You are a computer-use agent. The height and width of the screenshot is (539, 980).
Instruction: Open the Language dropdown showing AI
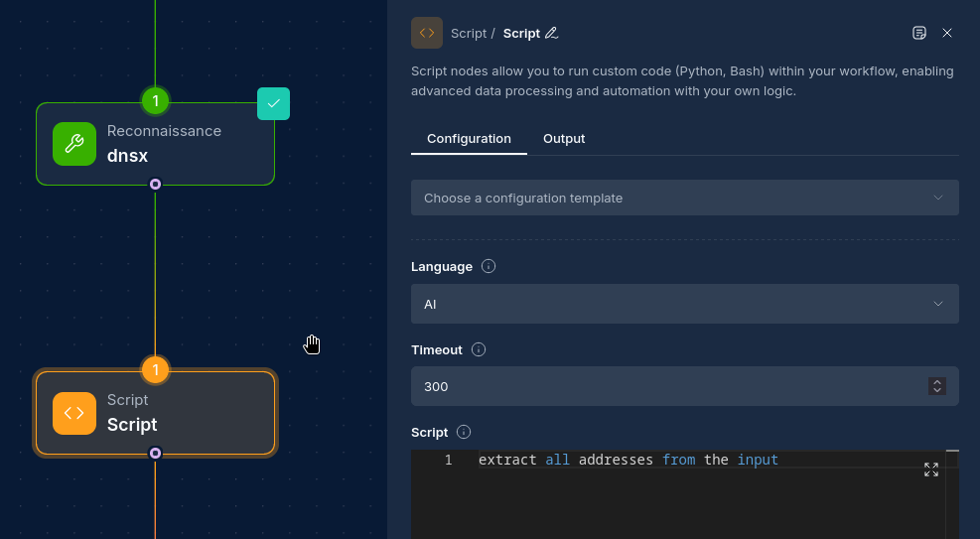(x=684, y=304)
